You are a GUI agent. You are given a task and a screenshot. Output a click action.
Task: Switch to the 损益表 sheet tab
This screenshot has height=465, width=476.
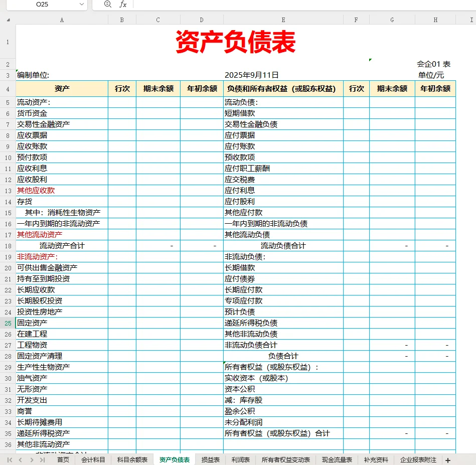[211, 460]
